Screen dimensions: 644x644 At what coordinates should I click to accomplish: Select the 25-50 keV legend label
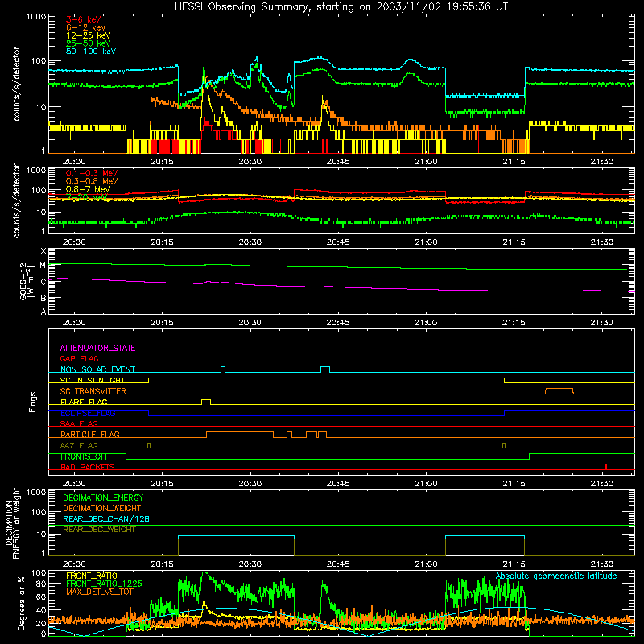pos(89,43)
